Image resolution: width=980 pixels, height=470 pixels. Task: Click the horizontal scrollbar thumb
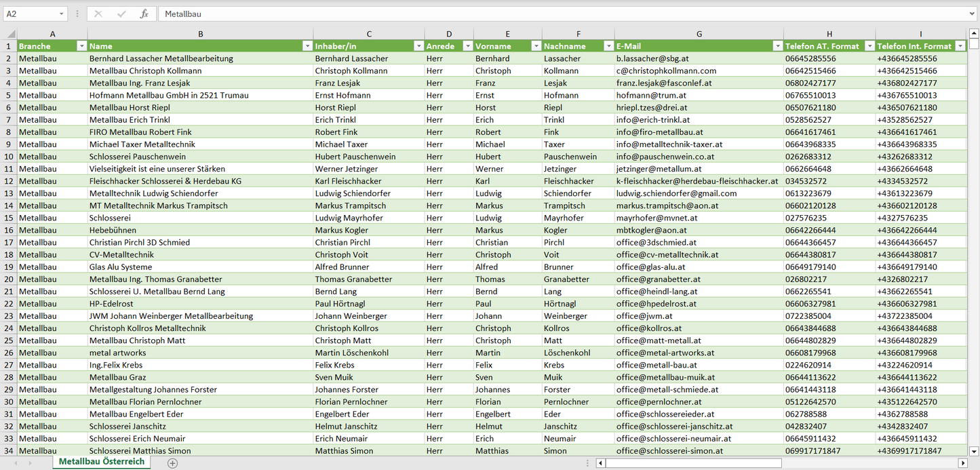(x=692, y=463)
